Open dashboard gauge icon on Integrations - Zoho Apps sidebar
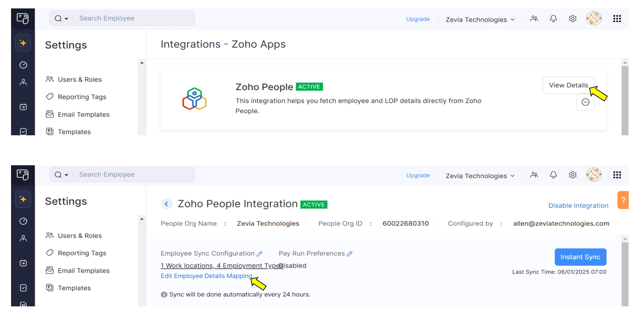644x319 pixels. click(x=23, y=65)
